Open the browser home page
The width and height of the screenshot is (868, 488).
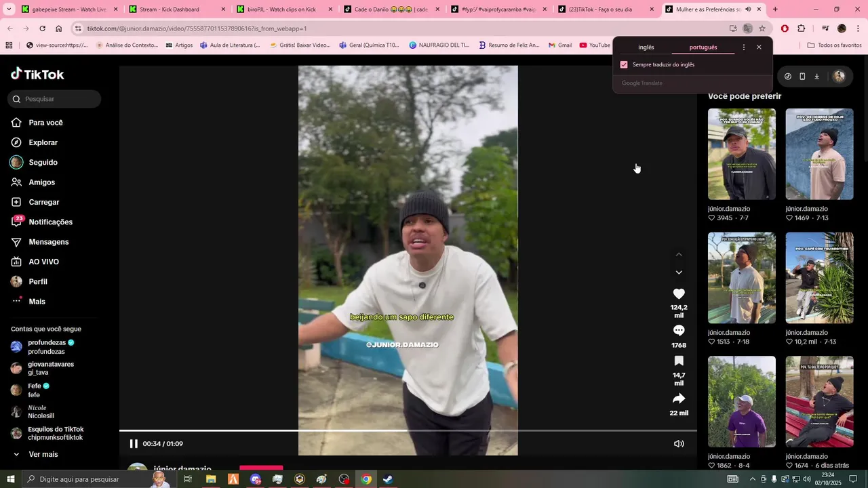(58, 28)
